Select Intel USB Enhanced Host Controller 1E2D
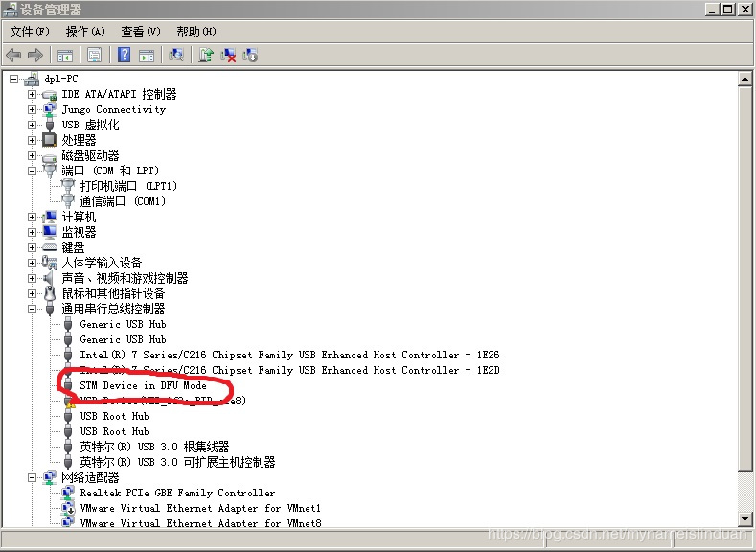756x552 pixels. coord(289,370)
